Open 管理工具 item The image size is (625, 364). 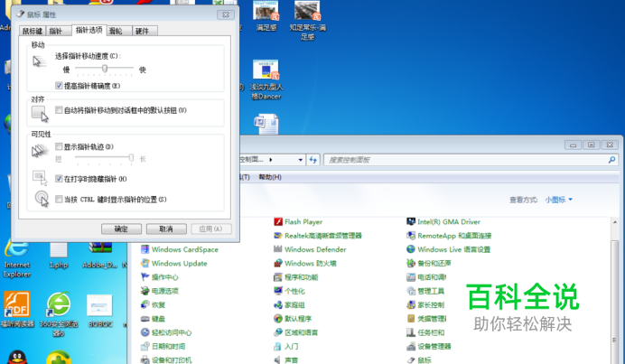pyautogui.click(x=425, y=291)
